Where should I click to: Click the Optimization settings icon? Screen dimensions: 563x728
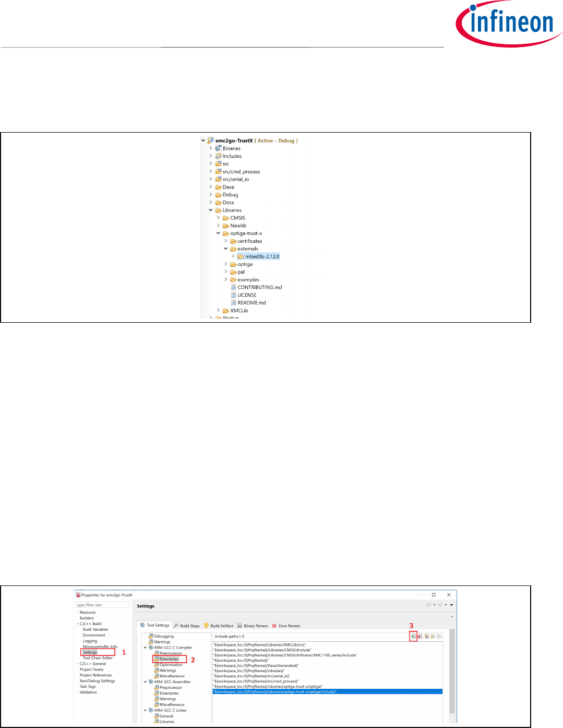coord(157,665)
